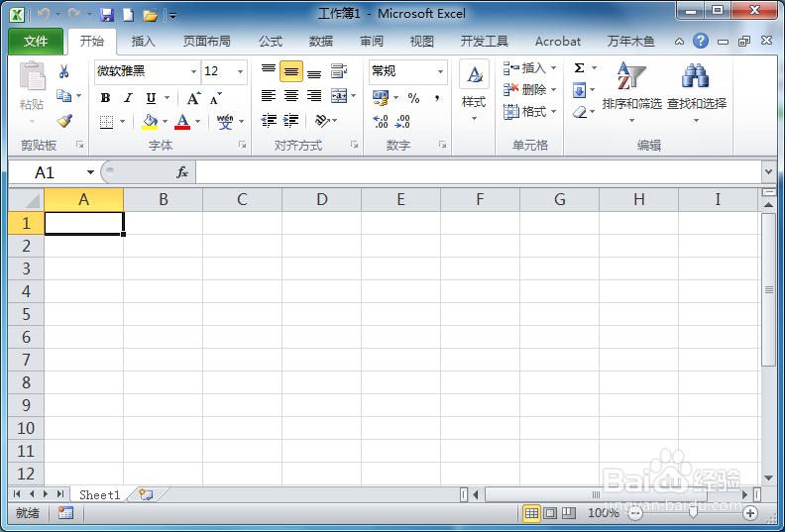
Task: Open 查找和选择 menu
Action: click(x=697, y=93)
